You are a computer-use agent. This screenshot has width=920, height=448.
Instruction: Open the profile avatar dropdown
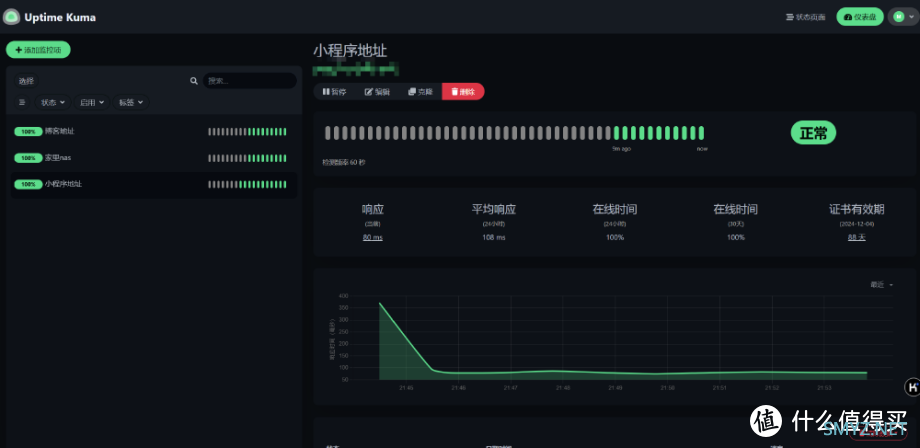[903, 17]
